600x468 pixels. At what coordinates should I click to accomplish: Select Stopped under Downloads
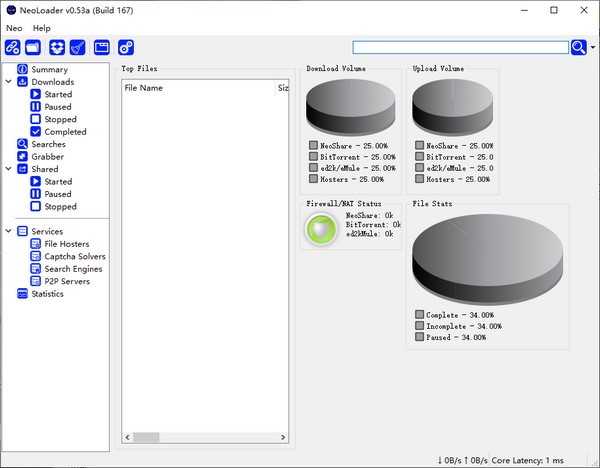60,119
